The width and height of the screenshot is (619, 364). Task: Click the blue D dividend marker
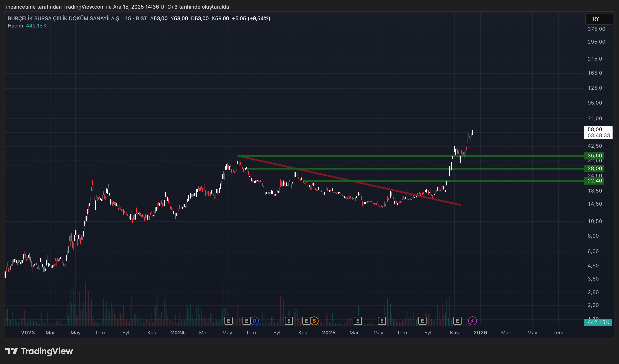255,321
